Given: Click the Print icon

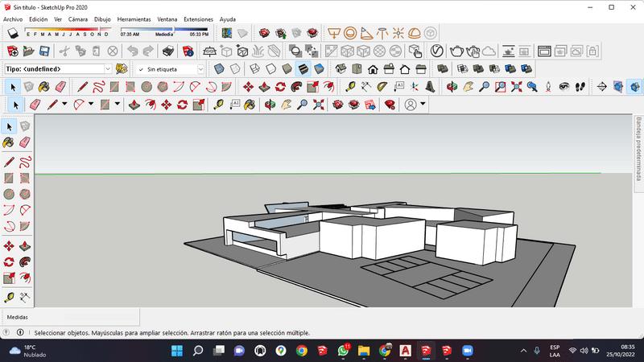Looking at the screenshot, I should point(168,51).
